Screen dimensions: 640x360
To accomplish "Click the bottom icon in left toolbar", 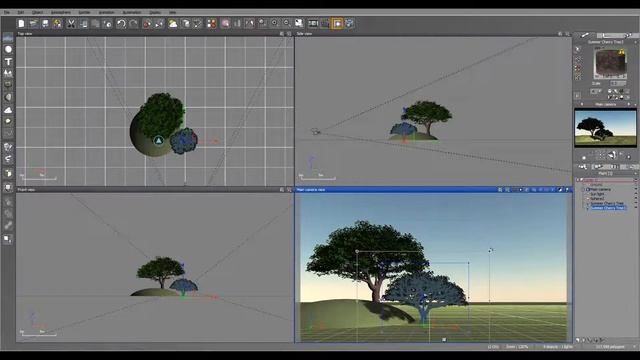I will (8, 239).
